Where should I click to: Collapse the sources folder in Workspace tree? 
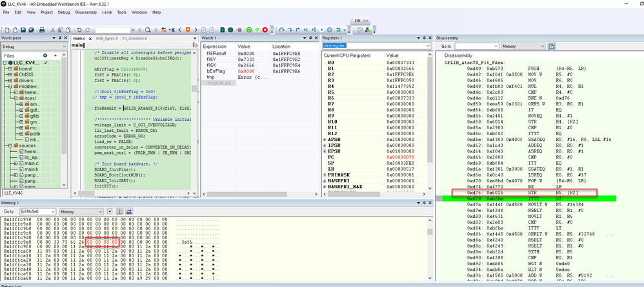point(10,145)
